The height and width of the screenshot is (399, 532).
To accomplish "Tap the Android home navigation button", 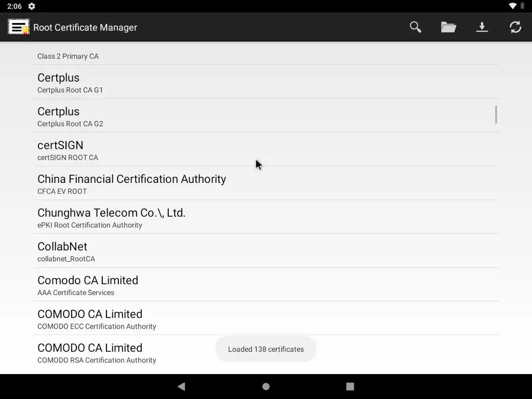I will 266,387.
